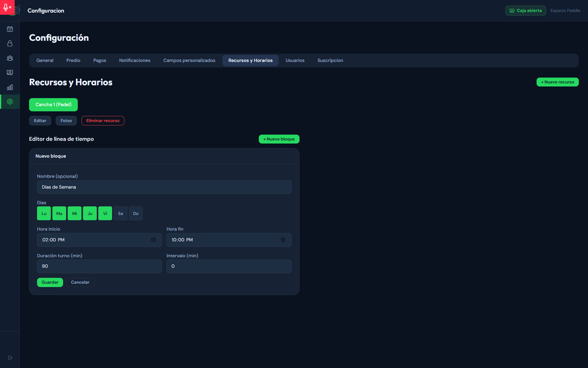Open the Fotos button
588x368 pixels.
click(66, 121)
